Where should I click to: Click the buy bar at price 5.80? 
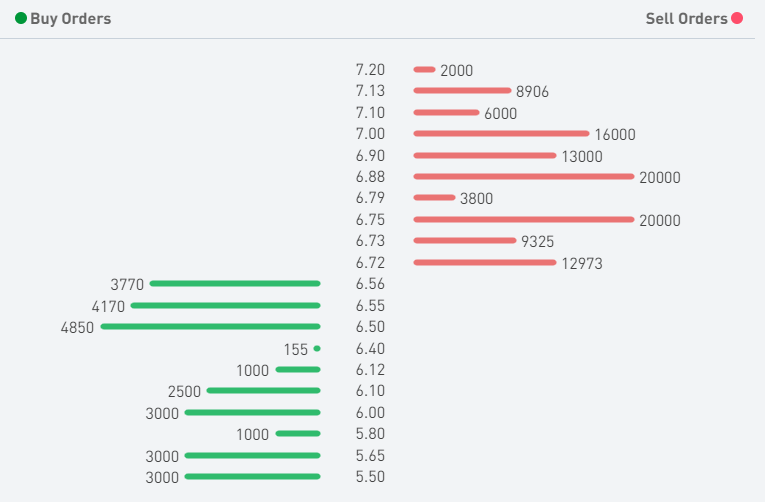(x=298, y=434)
